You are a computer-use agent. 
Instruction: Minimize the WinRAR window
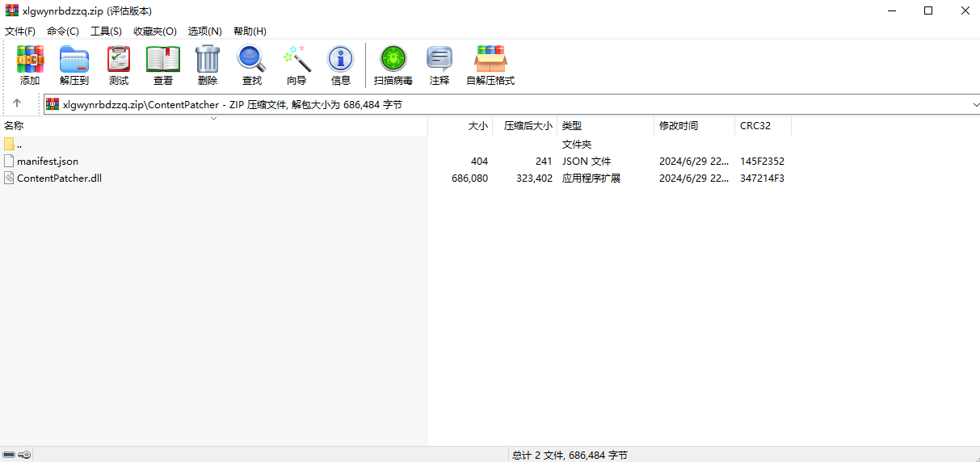point(892,10)
